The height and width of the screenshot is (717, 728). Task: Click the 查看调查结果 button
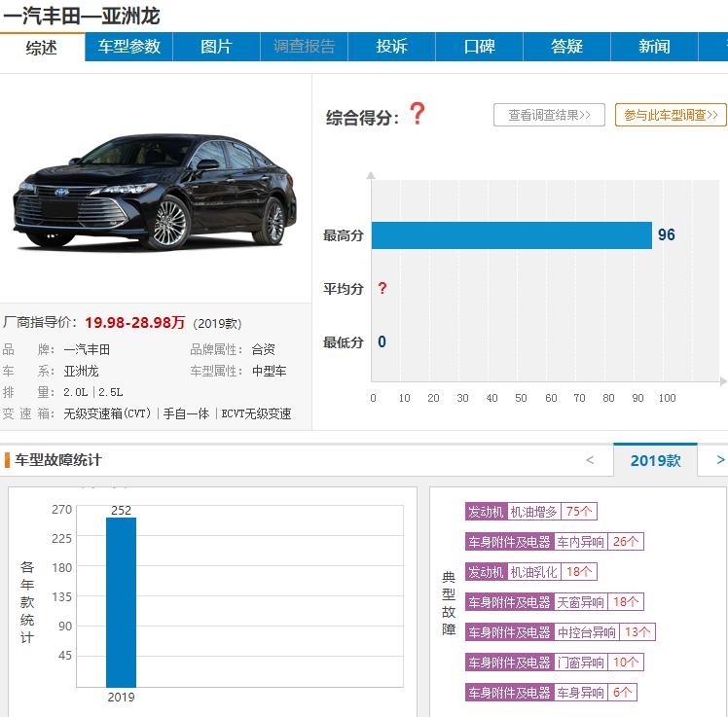(549, 115)
